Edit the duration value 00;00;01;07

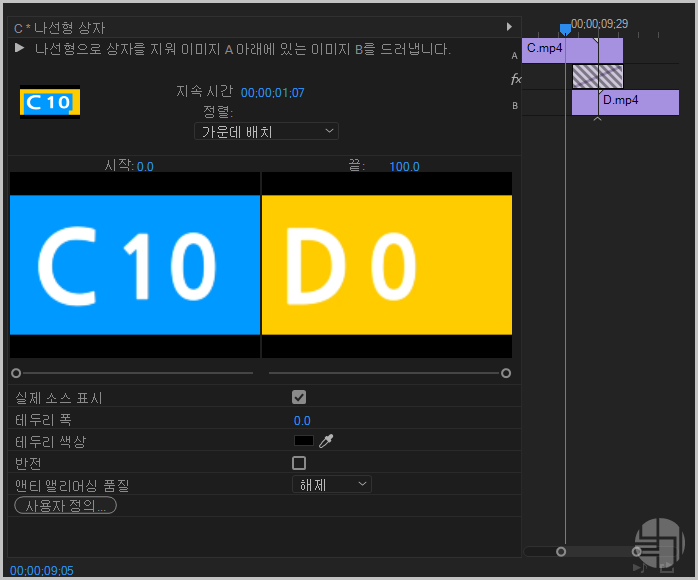tap(272, 93)
